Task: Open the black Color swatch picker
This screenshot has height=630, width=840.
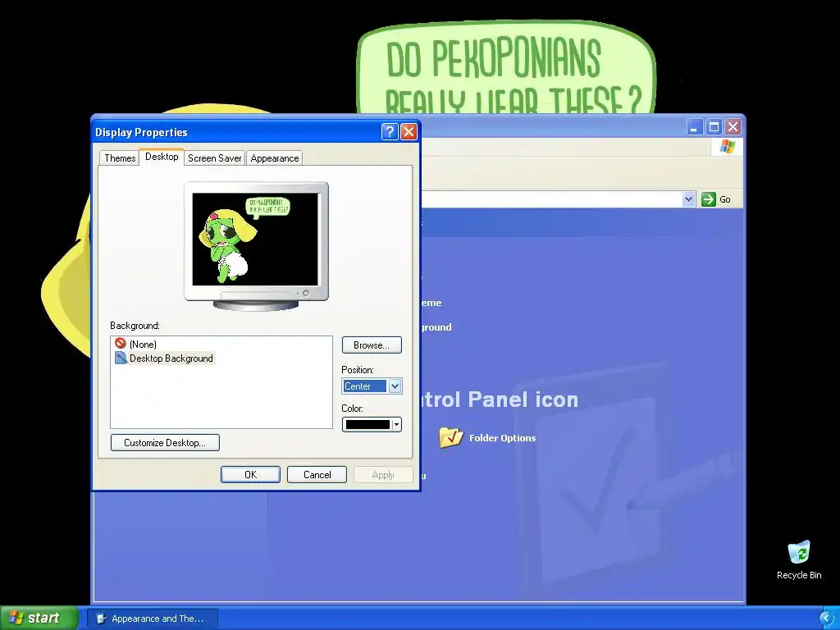Action: (x=372, y=424)
